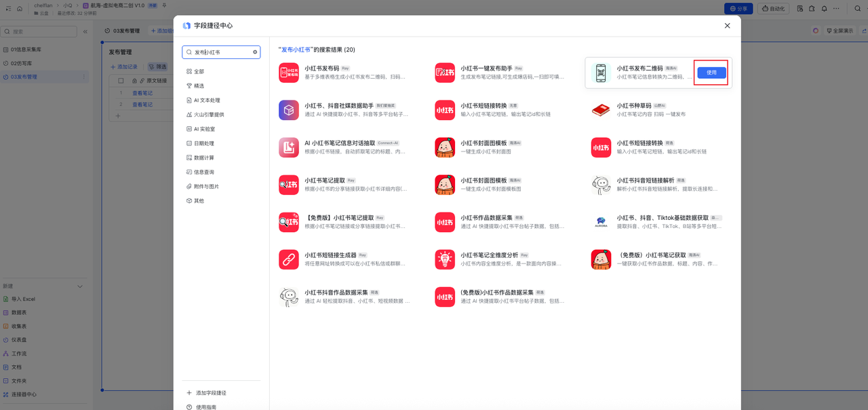The image size is (868, 410).
Task: Open 小红书种草码 red book icon
Action: [x=601, y=110]
